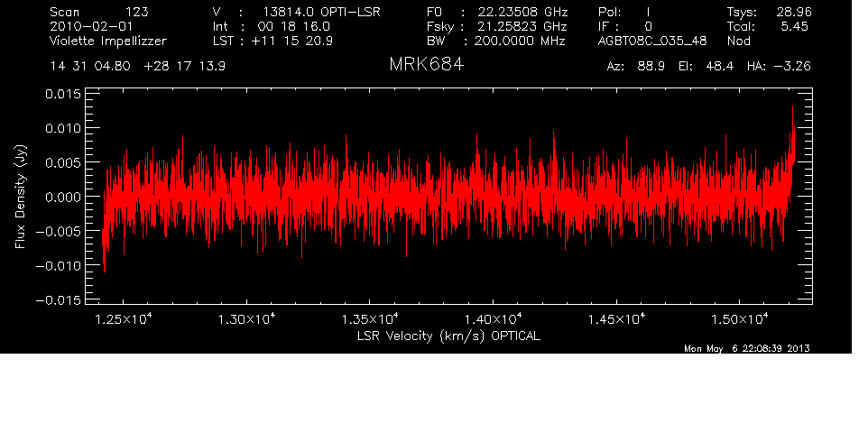Screen dimensions: 868x442
Task: Click x-axis tick 1.30×10⁴
Action: point(246,318)
